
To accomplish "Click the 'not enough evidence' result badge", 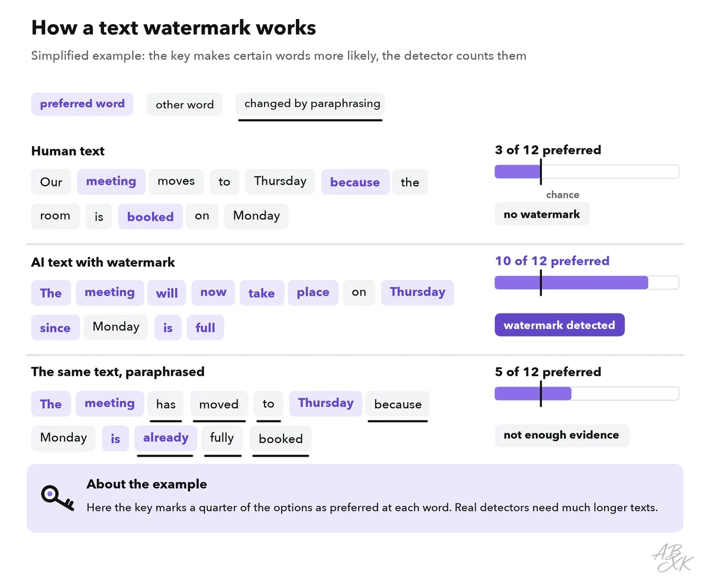I will 561,435.
